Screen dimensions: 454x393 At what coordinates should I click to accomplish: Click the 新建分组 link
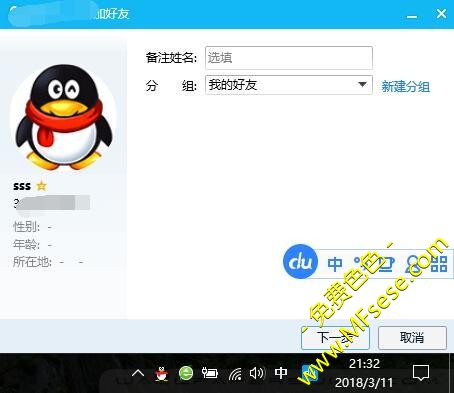coord(405,87)
